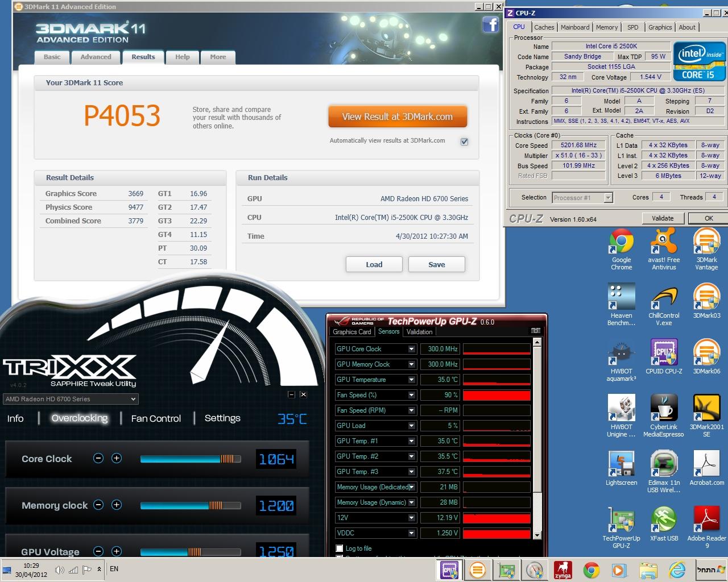This screenshot has width=728, height=582.
Task: Open CPU-Z processor selection dropdown
Action: [582, 198]
